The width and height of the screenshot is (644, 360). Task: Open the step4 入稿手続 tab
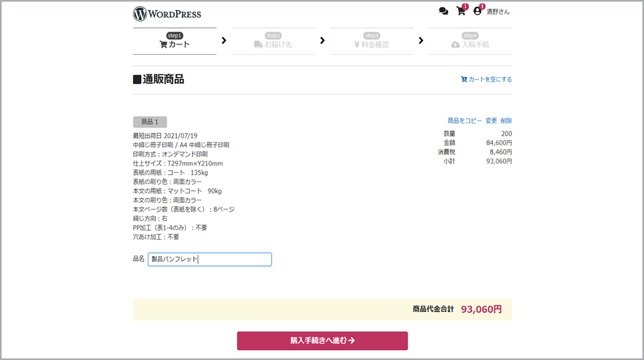pyautogui.click(x=470, y=41)
